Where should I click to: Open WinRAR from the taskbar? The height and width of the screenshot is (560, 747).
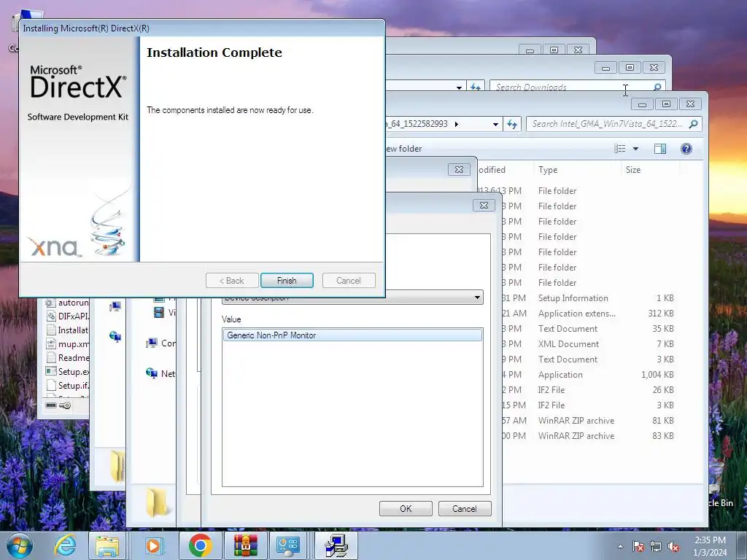click(245, 545)
